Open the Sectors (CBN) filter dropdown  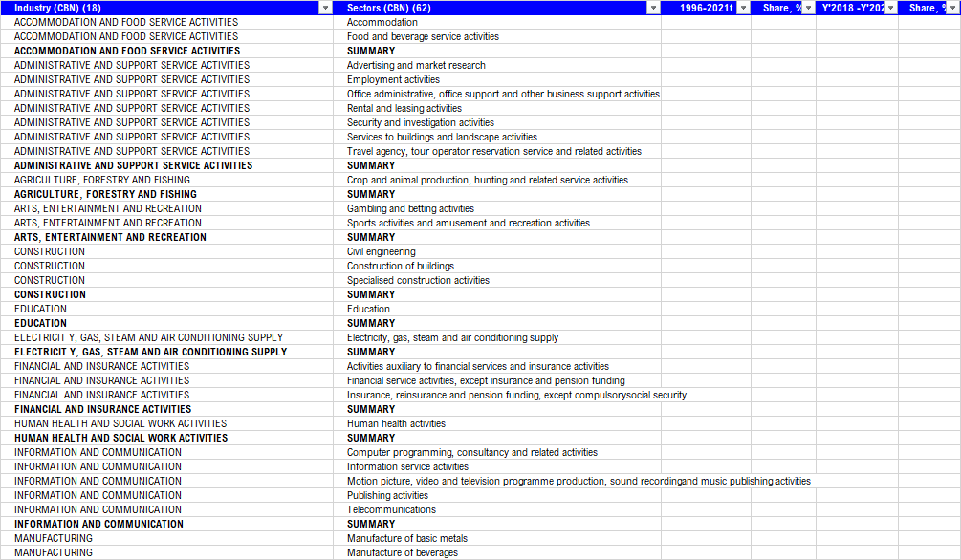coord(653,8)
